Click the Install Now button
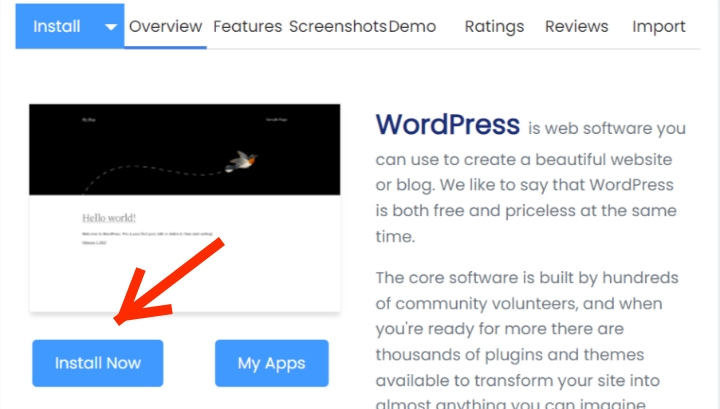The width and height of the screenshot is (720, 409). pyautogui.click(x=98, y=363)
